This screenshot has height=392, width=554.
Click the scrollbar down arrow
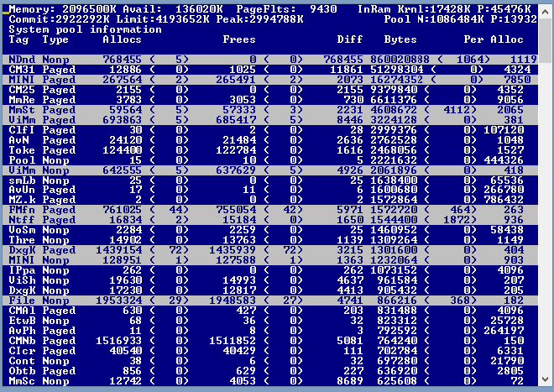545,379
